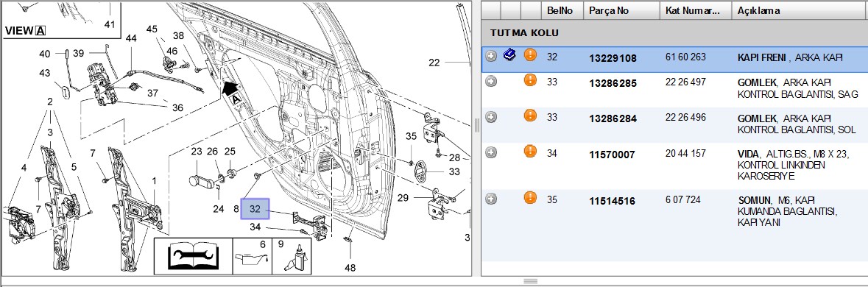The height and width of the screenshot is (287, 868).
Task: Expand the row for part 11514516
Action: (491, 199)
